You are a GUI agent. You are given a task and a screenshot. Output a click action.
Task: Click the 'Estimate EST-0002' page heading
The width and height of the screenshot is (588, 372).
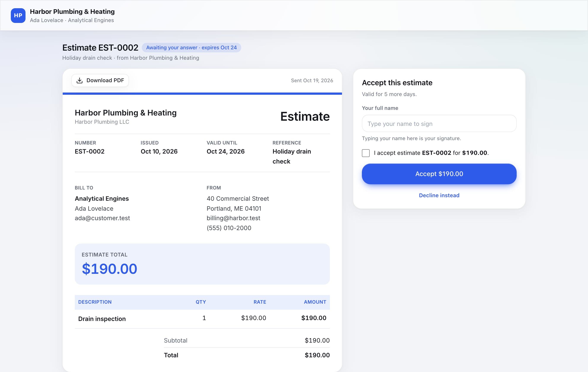100,48
